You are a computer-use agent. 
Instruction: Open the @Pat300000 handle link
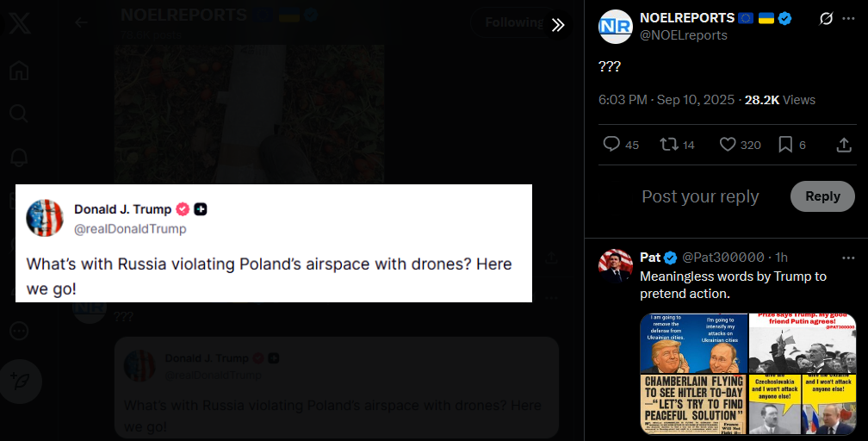723,257
